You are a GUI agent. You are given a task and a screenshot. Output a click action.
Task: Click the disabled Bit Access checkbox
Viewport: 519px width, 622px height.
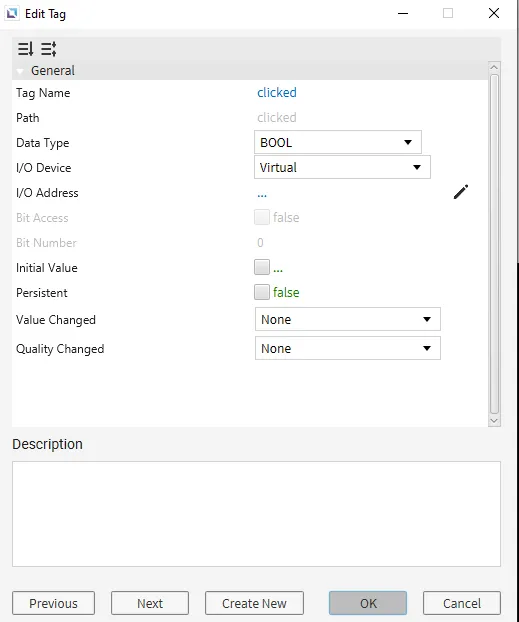coord(262,217)
